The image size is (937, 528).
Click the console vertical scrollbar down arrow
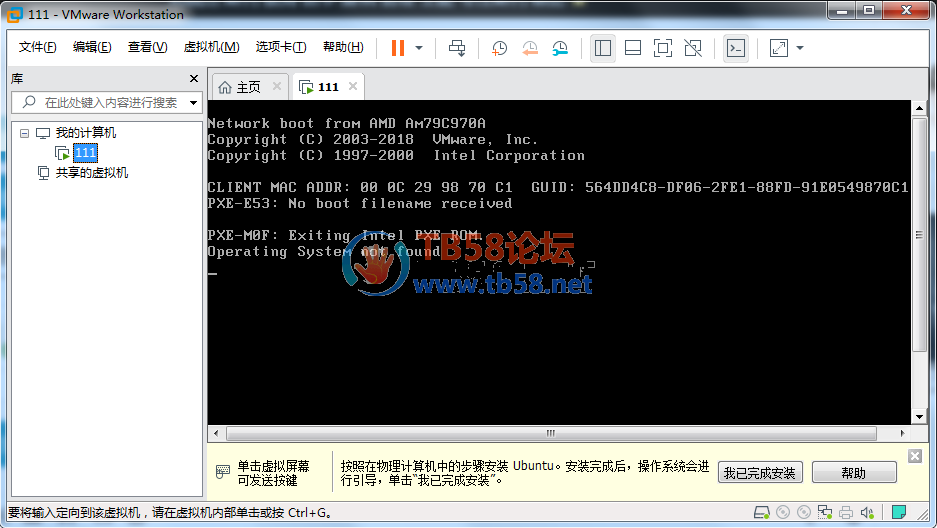[x=919, y=417]
